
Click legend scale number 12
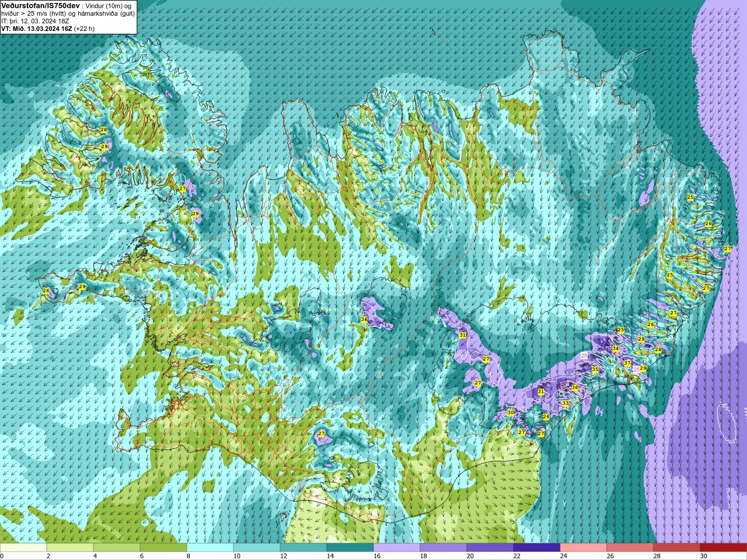284,556
